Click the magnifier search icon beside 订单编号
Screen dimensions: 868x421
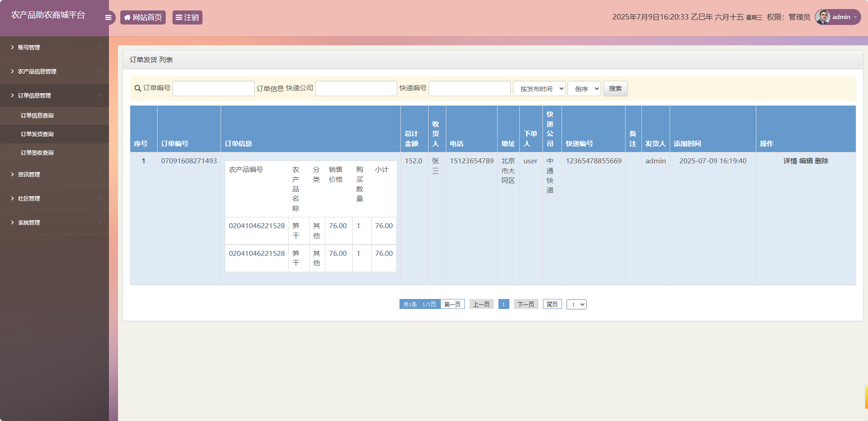137,88
